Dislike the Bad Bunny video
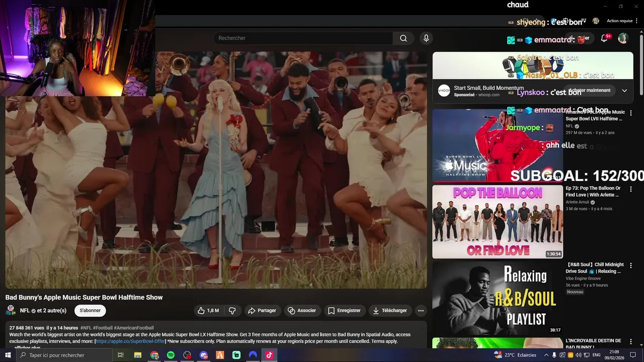Screen dimensions: 644x362 (x=232, y=311)
